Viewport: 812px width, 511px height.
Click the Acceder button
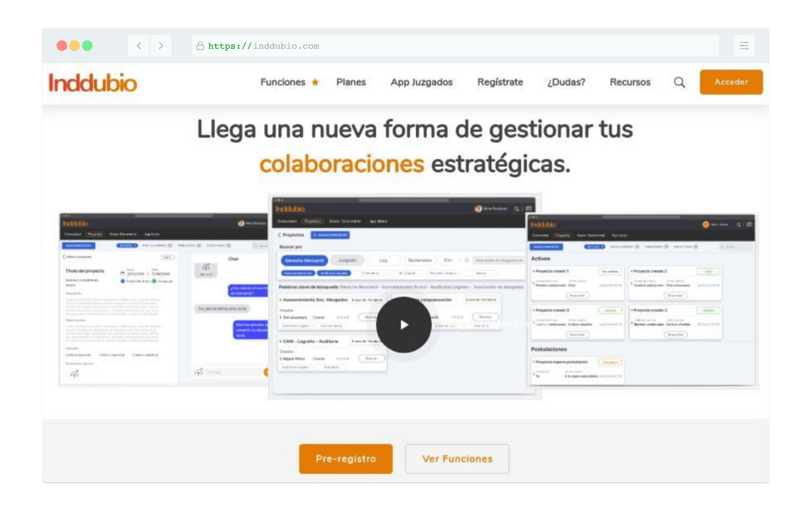click(x=731, y=82)
